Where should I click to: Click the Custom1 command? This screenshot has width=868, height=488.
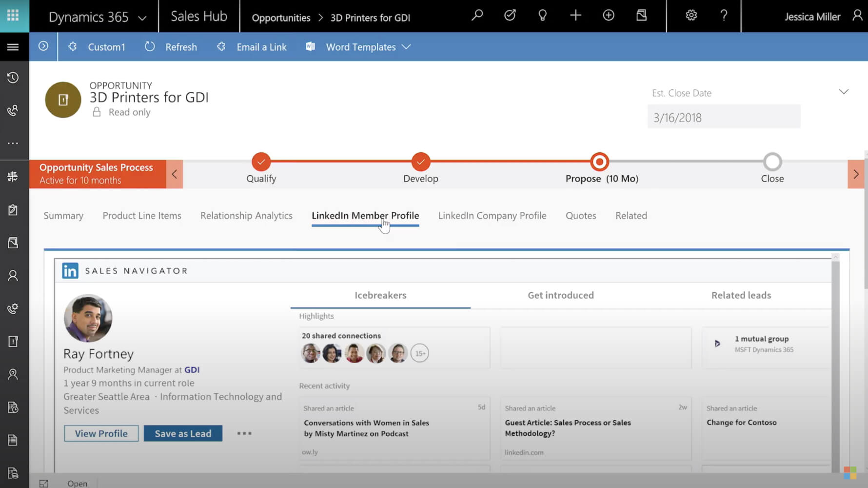[x=97, y=47]
